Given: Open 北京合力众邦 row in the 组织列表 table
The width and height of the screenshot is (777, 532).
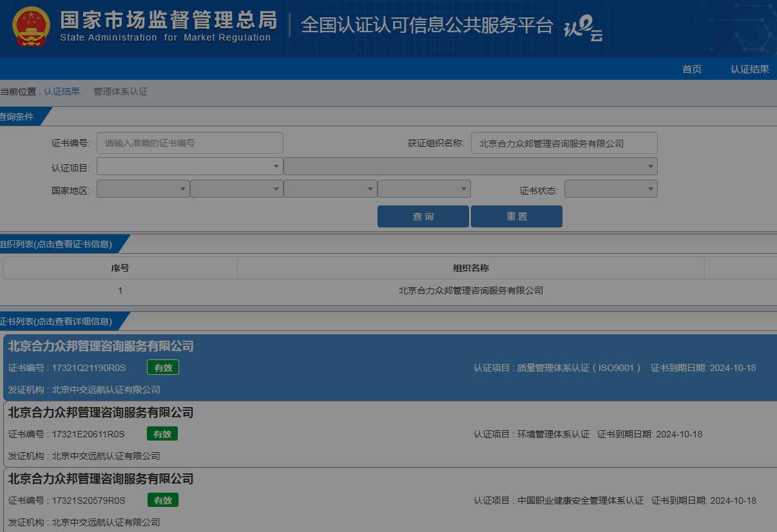Looking at the screenshot, I should (x=471, y=290).
